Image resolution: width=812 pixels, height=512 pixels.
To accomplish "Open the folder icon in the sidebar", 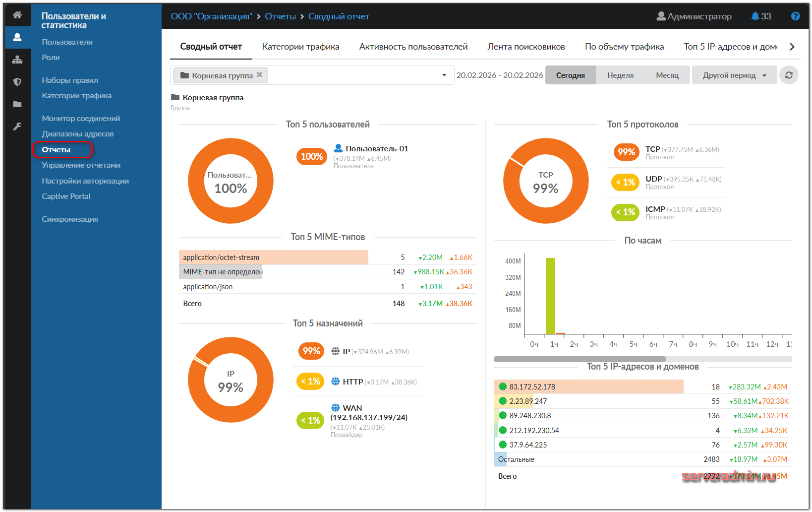I will click(x=17, y=104).
